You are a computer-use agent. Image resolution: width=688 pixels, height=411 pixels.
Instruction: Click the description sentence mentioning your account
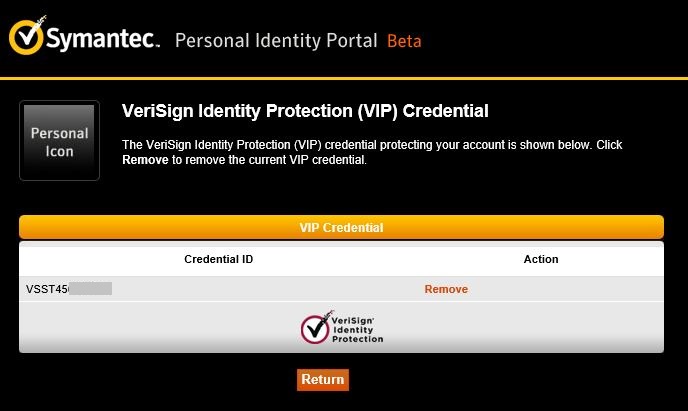tap(371, 145)
